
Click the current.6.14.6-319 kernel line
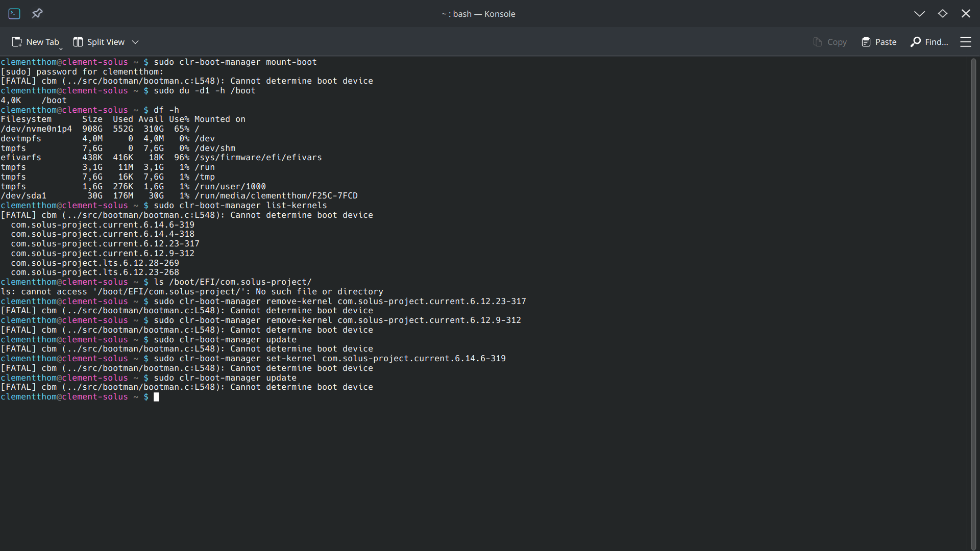pos(103,225)
